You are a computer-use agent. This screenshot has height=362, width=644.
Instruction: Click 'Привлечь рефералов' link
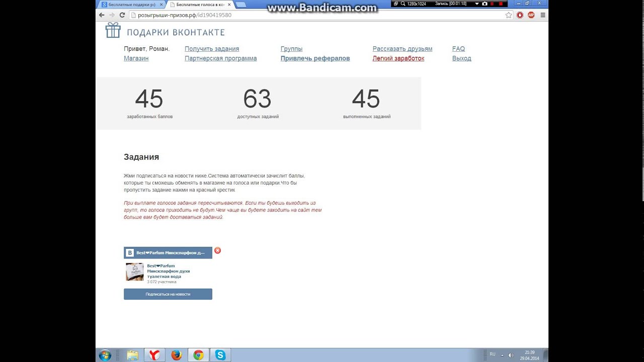tap(315, 58)
